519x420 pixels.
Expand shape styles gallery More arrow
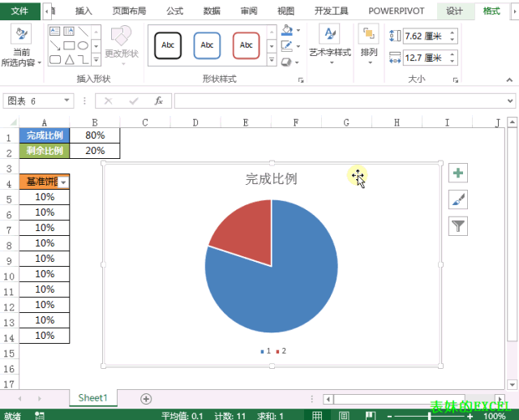click(272, 60)
